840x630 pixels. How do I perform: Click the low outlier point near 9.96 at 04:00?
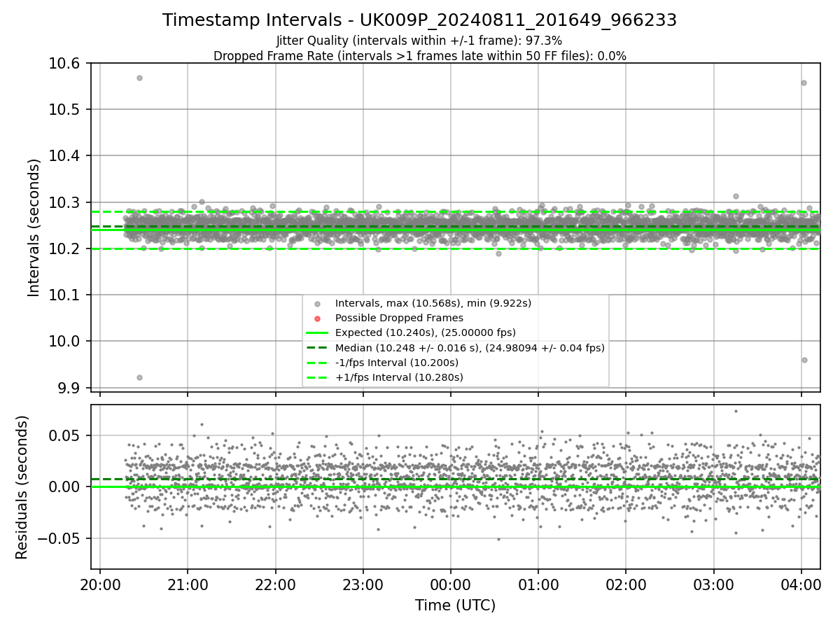click(804, 360)
